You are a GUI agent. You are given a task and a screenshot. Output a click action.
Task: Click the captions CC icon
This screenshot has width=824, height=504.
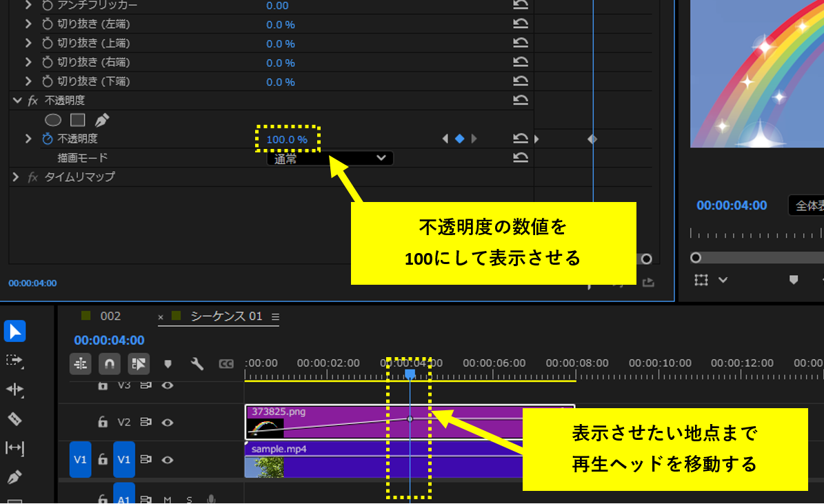[x=227, y=363]
